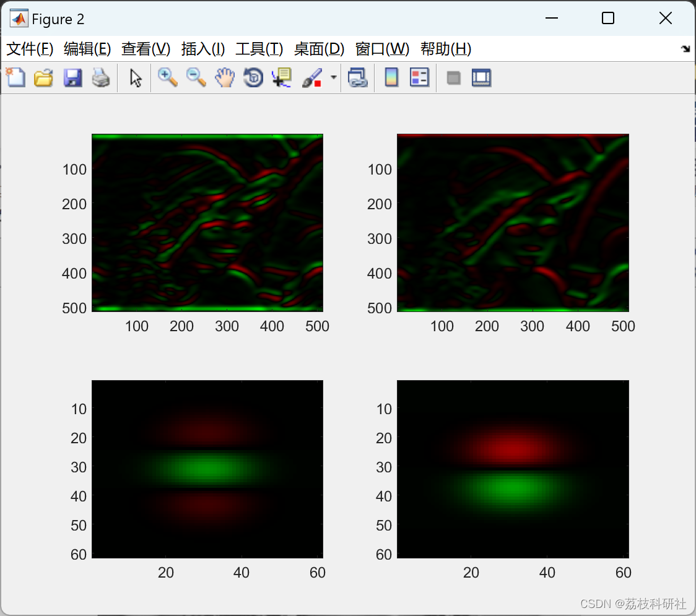Click the bottom-left filter kernel subplot
The width and height of the screenshot is (696, 616).
click(207, 468)
